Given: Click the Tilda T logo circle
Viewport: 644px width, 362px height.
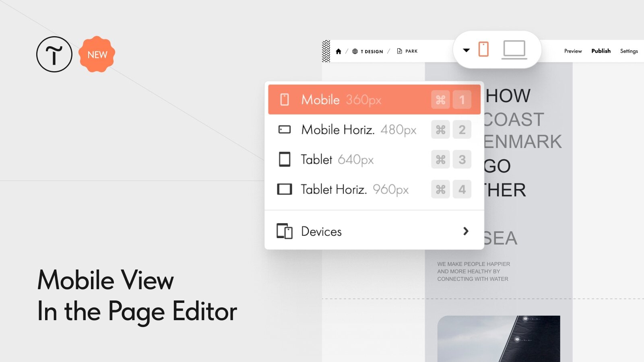Looking at the screenshot, I should [54, 54].
